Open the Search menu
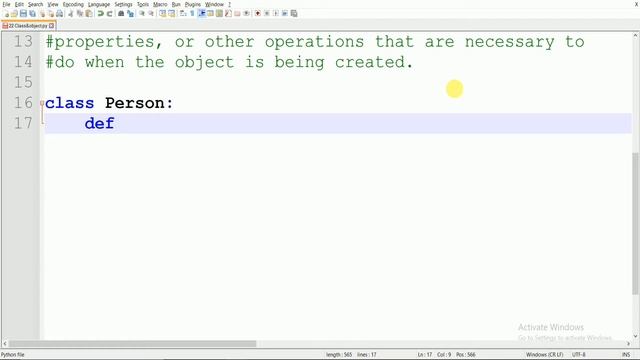Screen dimensions: 640x360 (x=36, y=4)
